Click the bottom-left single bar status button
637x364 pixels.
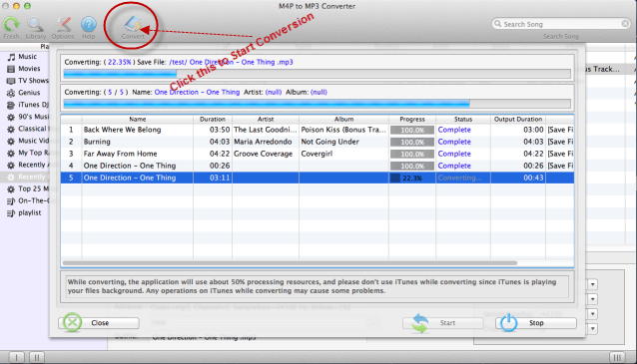[16, 357]
